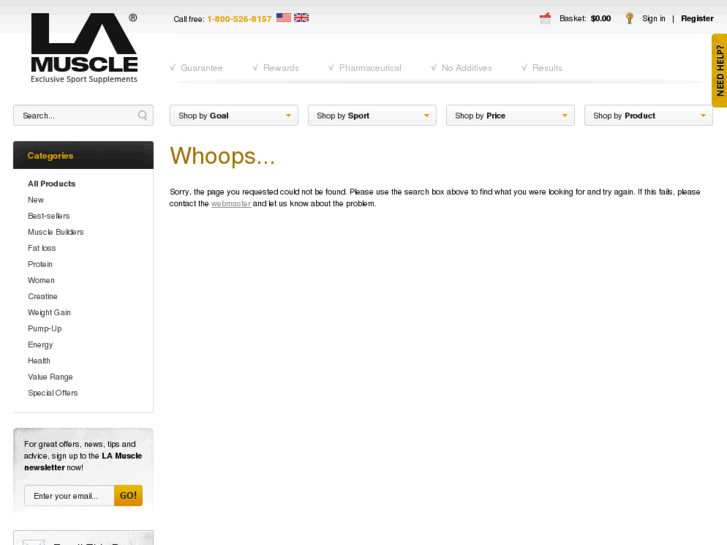The image size is (727, 545).
Task: Open the Creatine category
Action: click(43, 296)
